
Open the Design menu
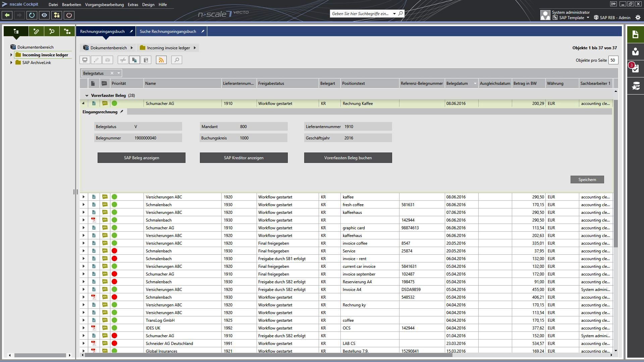point(148,4)
